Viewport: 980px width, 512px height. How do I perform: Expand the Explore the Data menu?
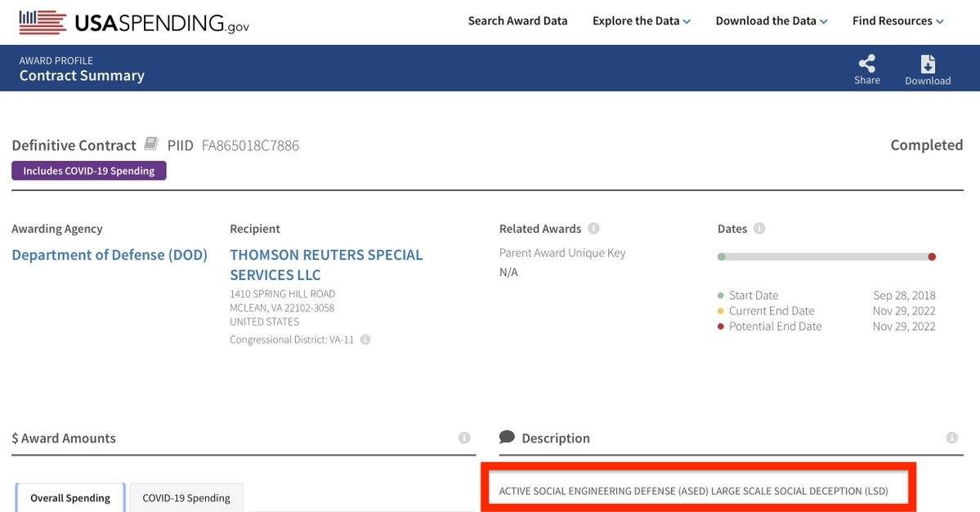click(x=642, y=20)
